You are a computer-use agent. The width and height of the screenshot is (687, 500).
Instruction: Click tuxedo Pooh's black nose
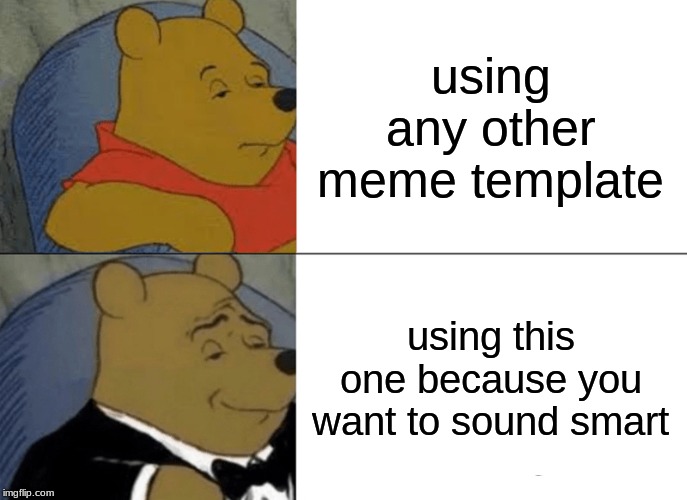[285, 362]
